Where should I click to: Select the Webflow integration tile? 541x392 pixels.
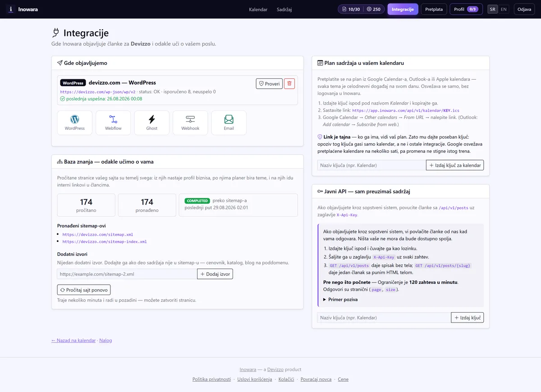(113, 123)
